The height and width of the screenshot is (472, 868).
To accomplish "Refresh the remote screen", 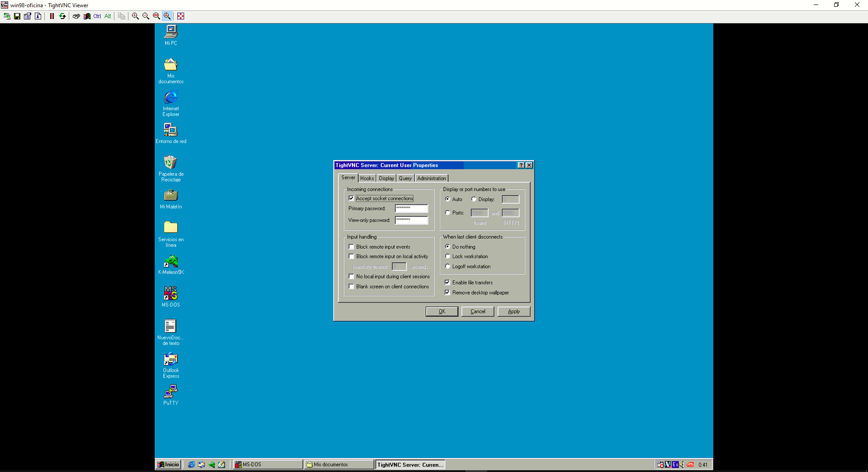I will click(x=62, y=16).
